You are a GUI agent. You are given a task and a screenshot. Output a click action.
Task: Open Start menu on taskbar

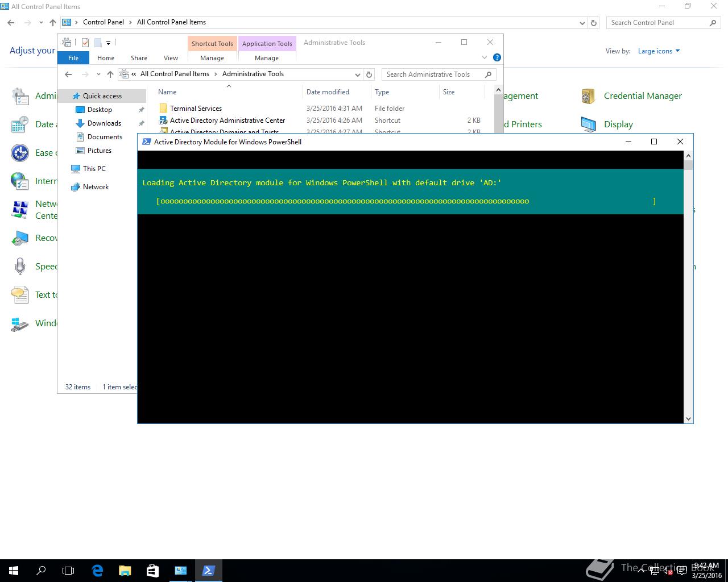tap(14, 571)
